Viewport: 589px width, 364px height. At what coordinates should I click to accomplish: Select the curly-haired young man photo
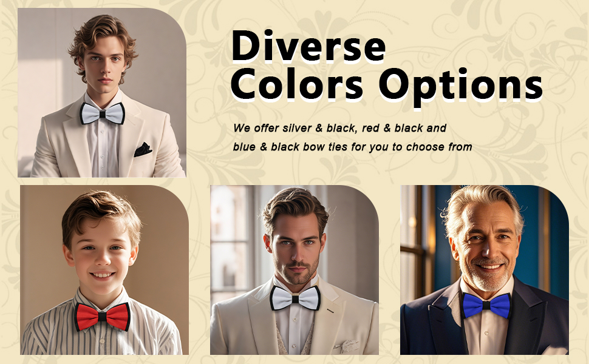pyautogui.click(x=102, y=92)
